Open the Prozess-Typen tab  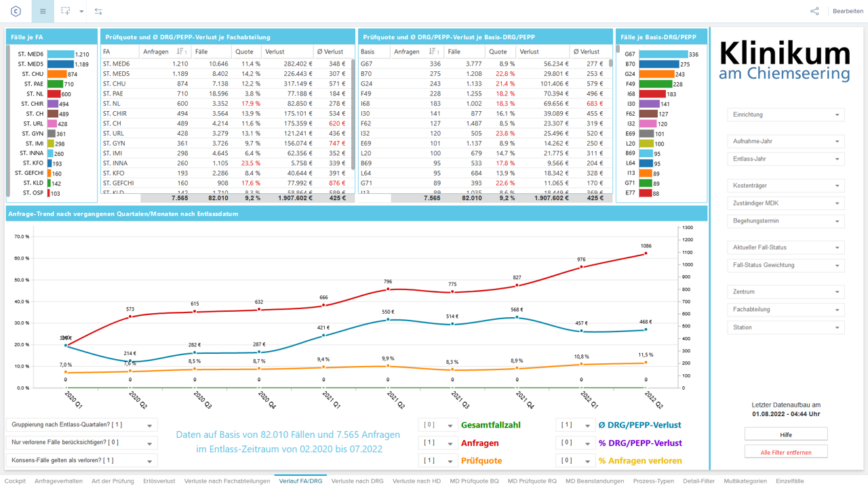653,481
